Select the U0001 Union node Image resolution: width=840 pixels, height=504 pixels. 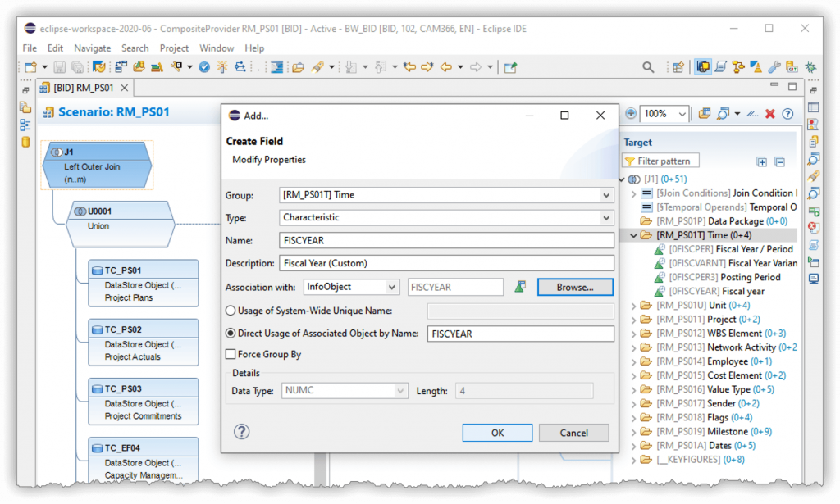click(121, 225)
